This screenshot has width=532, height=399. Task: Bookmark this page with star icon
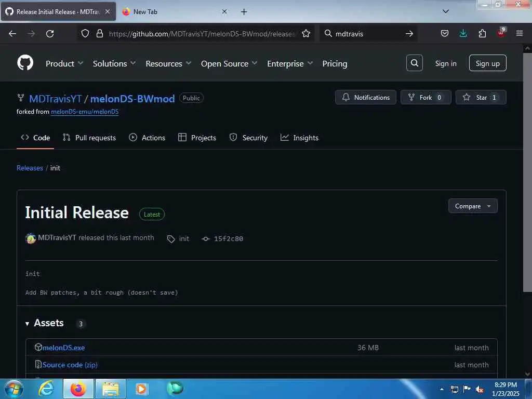[x=305, y=34]
